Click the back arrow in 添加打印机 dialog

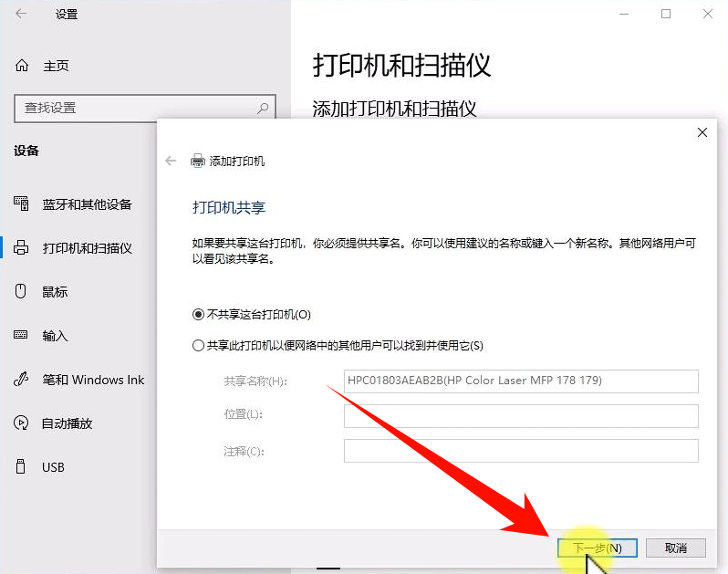click(171, 161)
